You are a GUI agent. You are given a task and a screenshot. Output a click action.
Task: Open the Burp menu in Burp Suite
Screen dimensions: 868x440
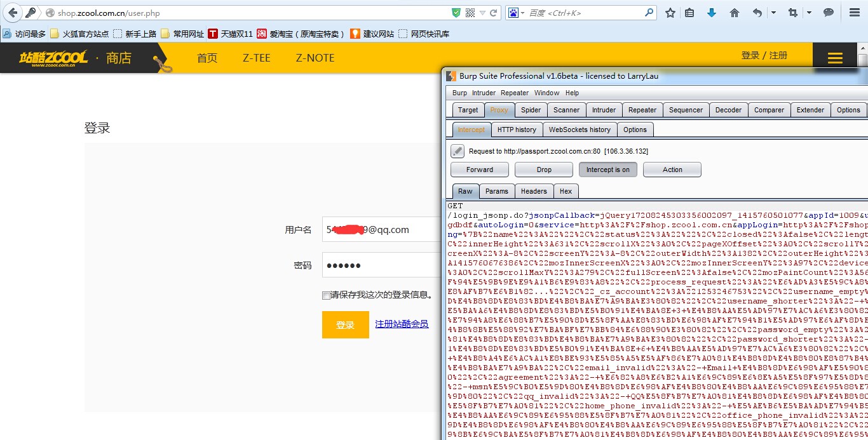coord(459,93)
